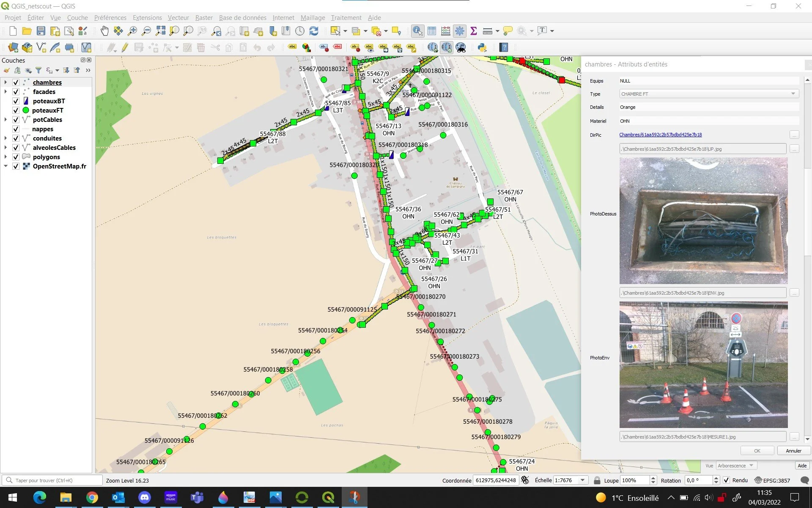Screen dimensions: 812x508
Task: Toggle the Rendu checkbox in status bar
Action: pos(726,480)
